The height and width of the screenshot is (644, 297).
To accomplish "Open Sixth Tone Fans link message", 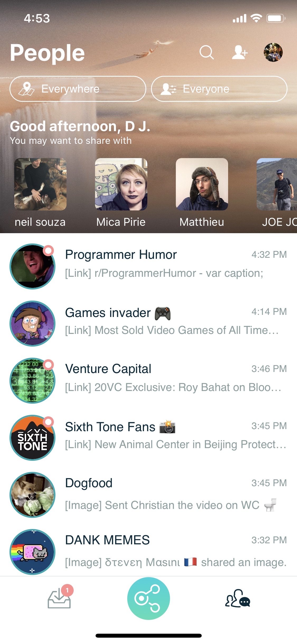I will [176, 444].
